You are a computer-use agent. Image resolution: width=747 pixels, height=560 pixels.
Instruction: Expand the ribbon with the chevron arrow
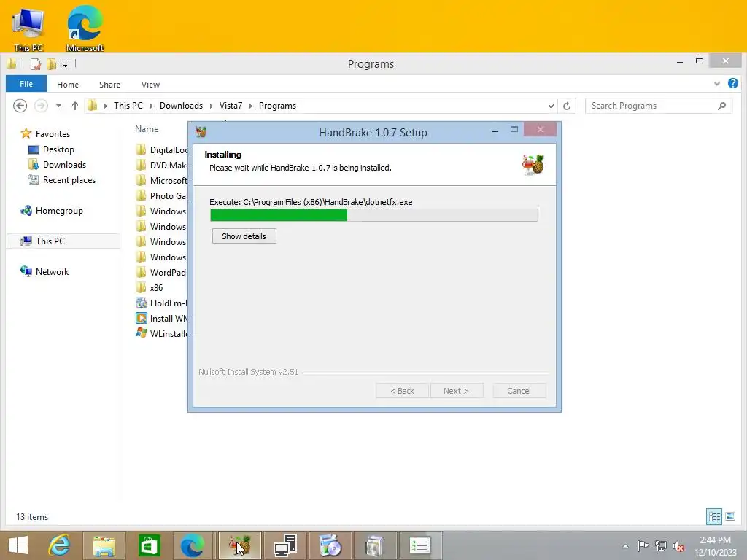717,83
